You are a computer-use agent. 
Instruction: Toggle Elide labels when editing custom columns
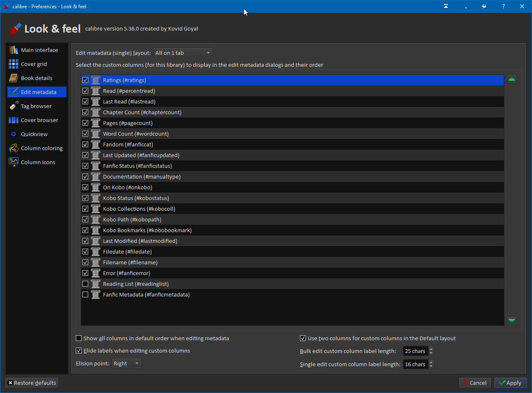point(79,351)
